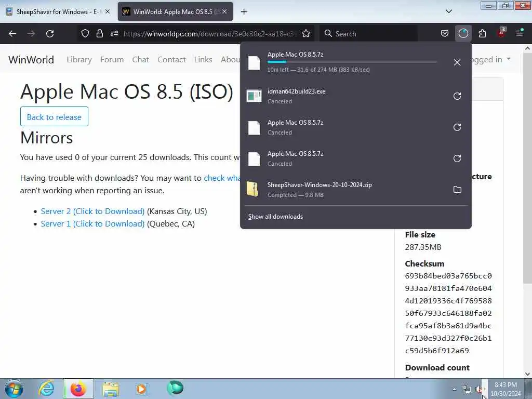Click the green globe taskbar application icon
Viewport: 532px width, 399px height.
tap(175, 388)
